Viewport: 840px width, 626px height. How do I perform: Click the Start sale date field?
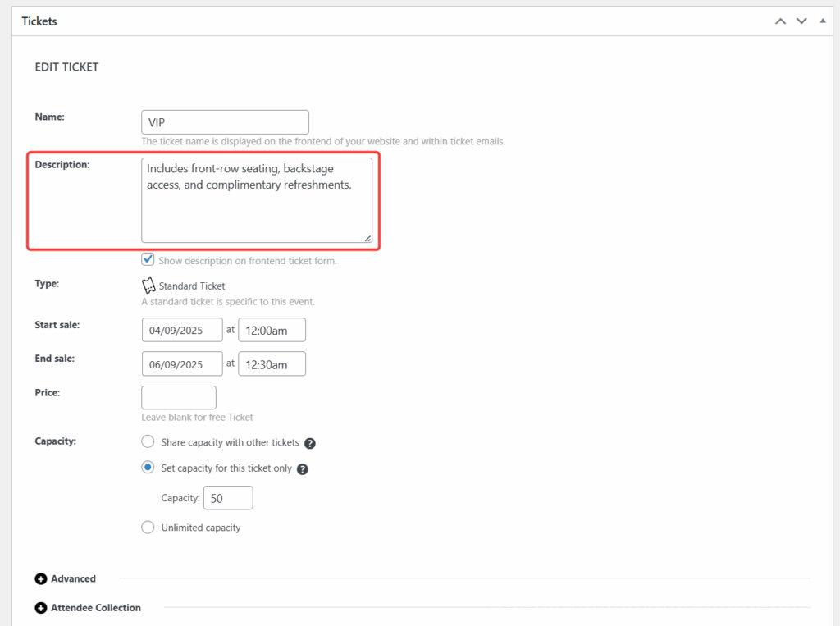coord(182,329)
